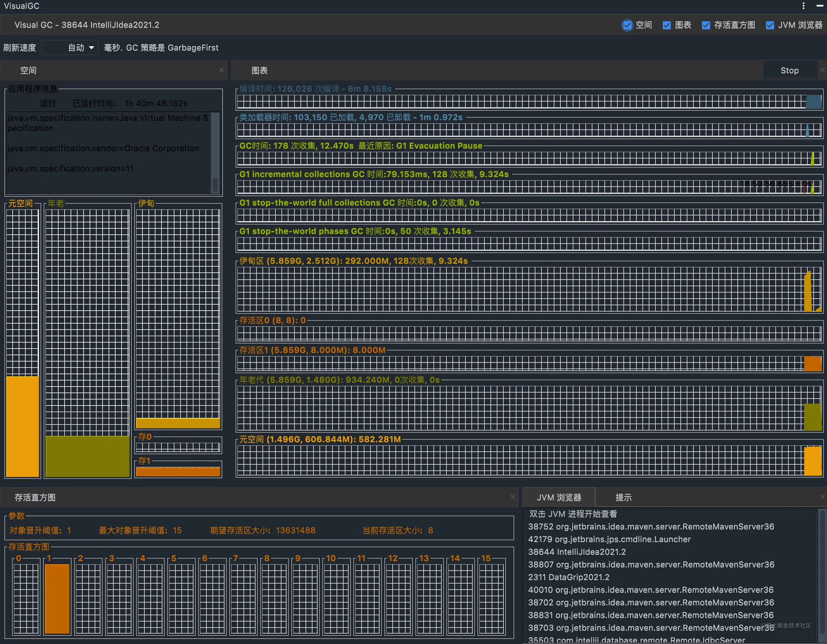Toggle the JVM 浏览器 checkbox
827x644 pixels.
coord(770,25)
